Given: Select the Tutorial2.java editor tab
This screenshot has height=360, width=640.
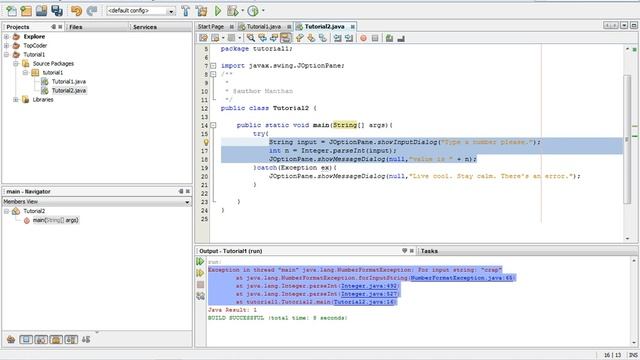Looking at the screenshot, I should pos(324,27).
